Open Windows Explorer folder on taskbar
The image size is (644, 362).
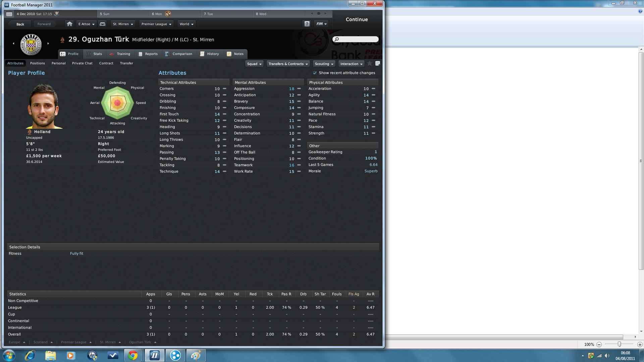point(50,355)
